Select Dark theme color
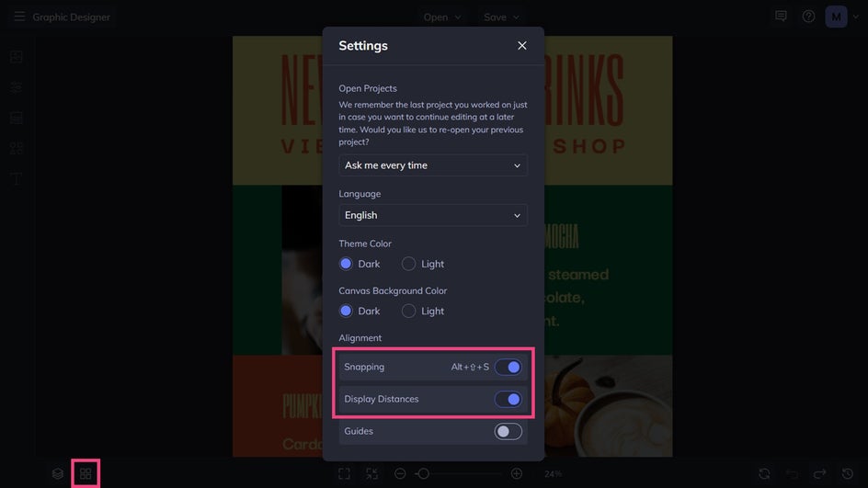The height and width of the screenshot is (488, 868). point(346,264)
